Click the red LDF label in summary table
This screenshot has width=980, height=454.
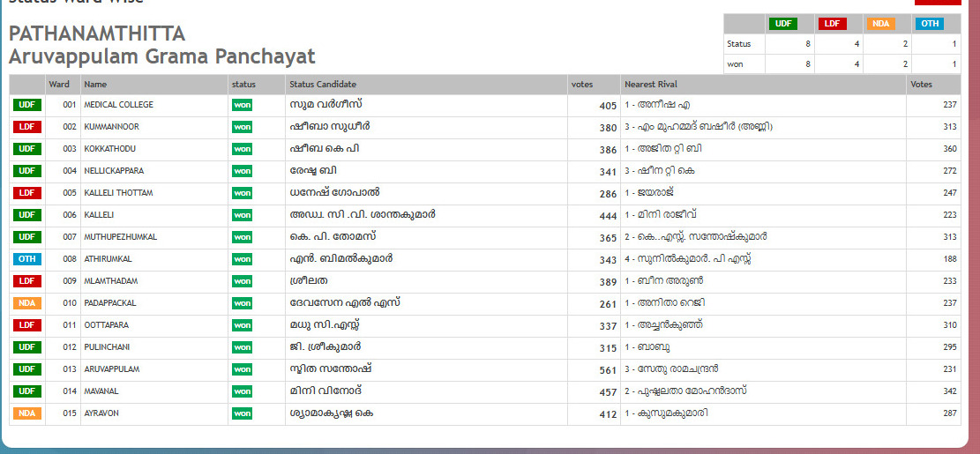tap(831, 24)
